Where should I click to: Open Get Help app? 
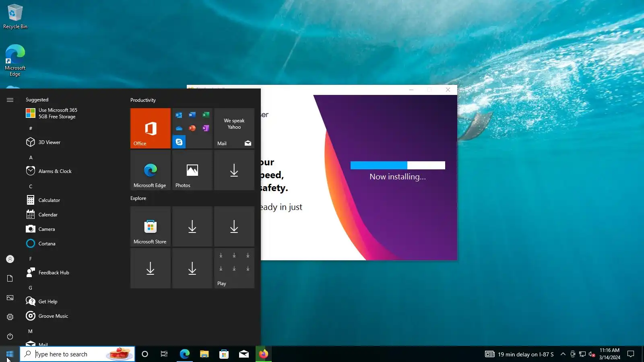point(72,302)
